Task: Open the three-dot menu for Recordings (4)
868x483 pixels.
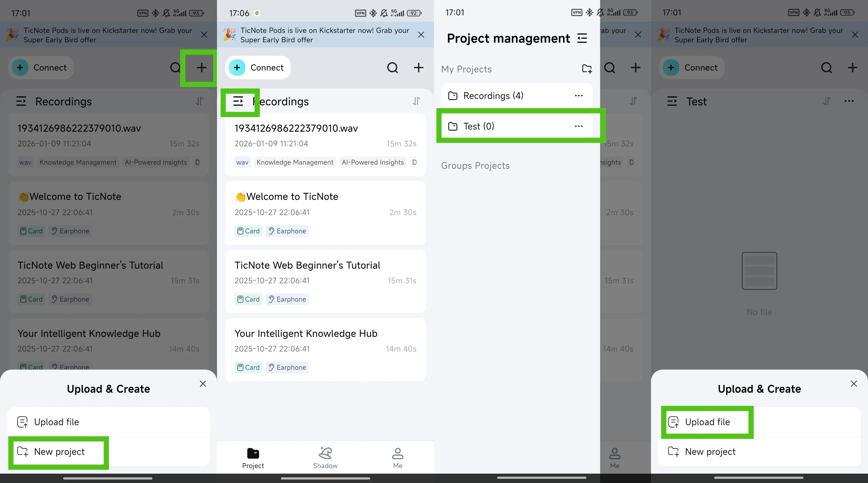Action: coord(579,95)
